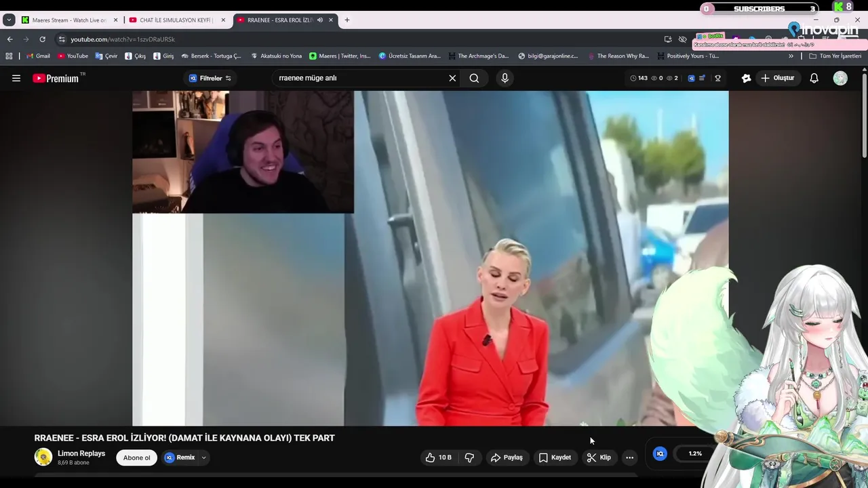
Task: Open the vidIQ extension icon beside Oluştur
Action: click(746, 78)
